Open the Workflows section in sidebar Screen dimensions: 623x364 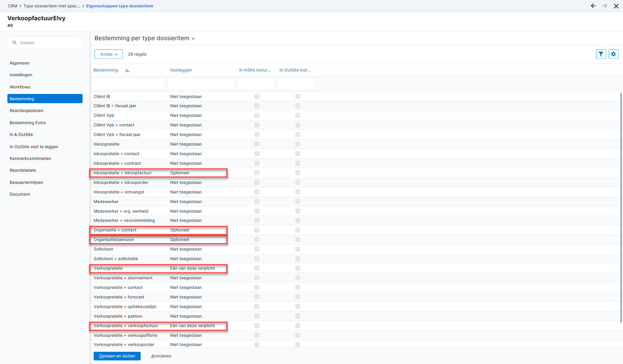pos(20,87)
